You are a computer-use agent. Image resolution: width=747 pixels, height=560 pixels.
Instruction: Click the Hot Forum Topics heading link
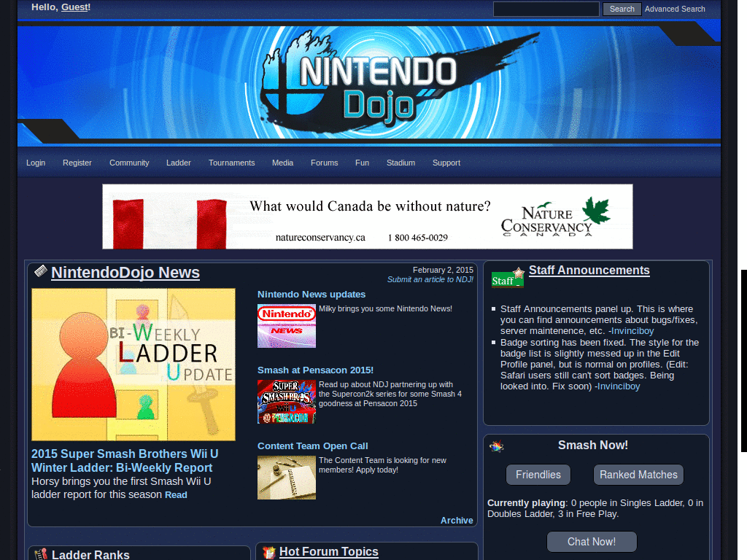329,551
